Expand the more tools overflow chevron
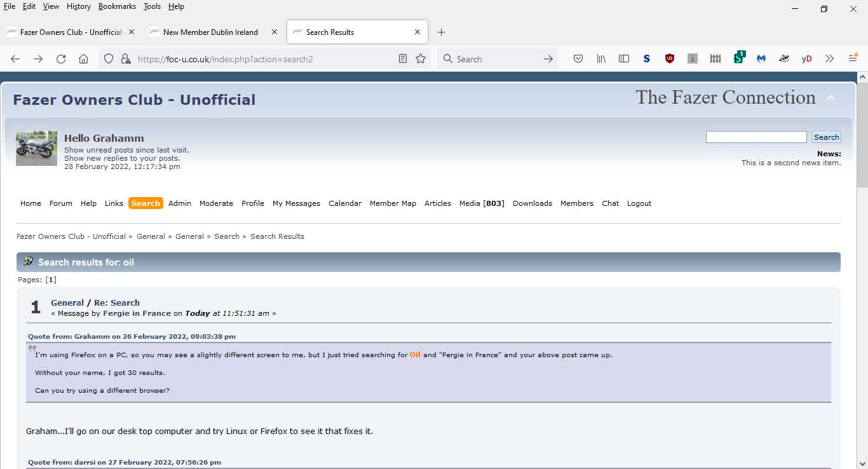 click(829, 59)
